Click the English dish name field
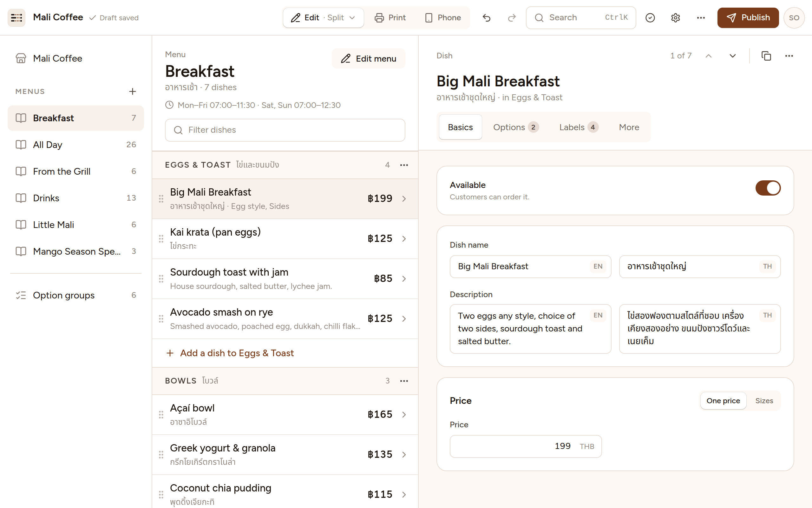812x508 pixels. pos(530,267)
